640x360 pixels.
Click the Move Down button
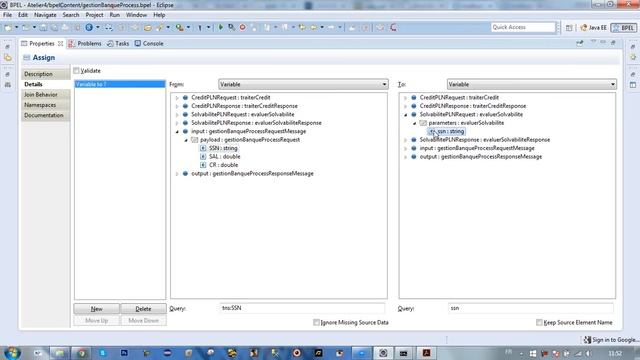point(143,320)
